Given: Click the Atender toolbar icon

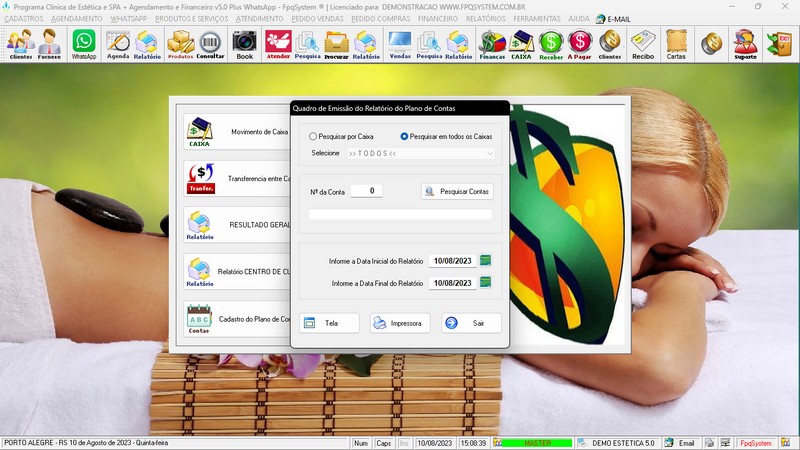Looking at the screenshot, I should tap(278, 44).
